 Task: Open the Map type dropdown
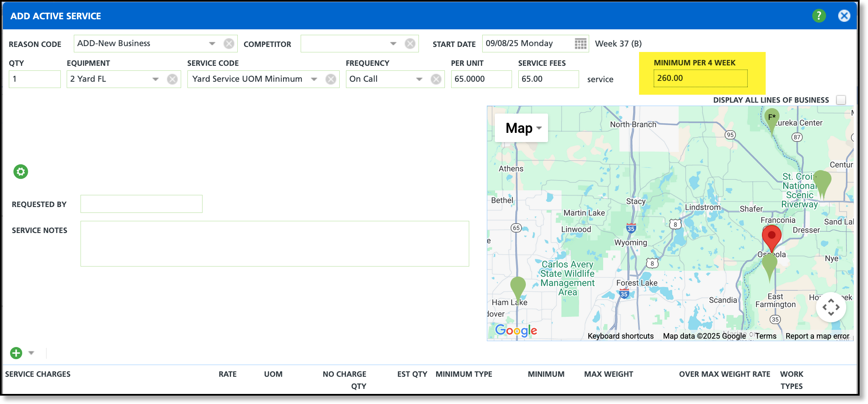[522, 128]
